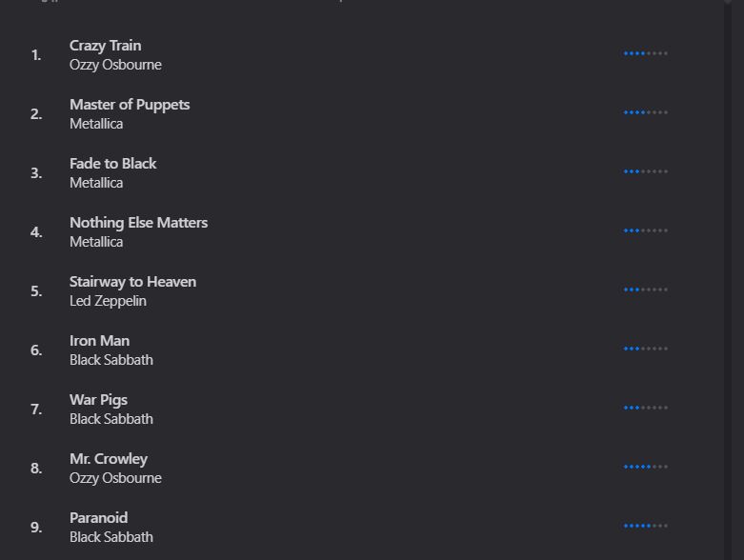Select the Fade to Black track
Viewport: 744px width, 560px height.
click(x=113, y=164)
